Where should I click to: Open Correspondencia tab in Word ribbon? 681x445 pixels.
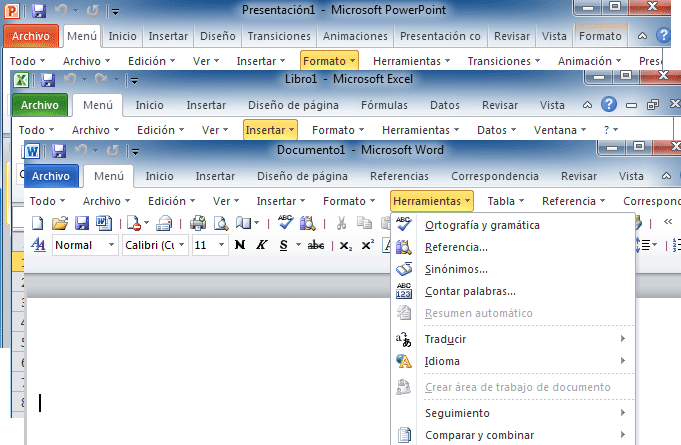tap(495, 176)
